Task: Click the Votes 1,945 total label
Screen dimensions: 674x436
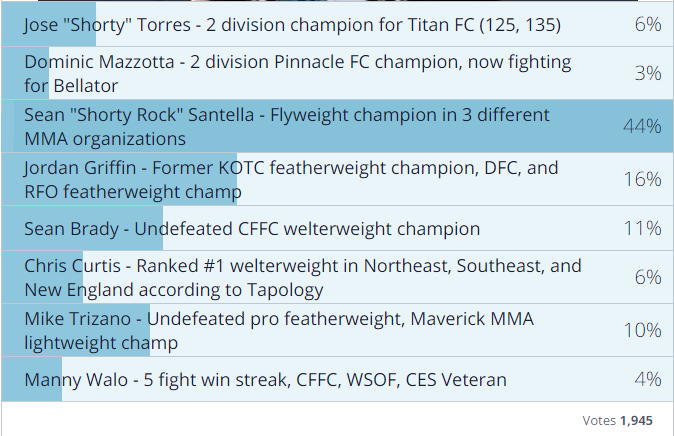Action: click(x=617, y=420)
